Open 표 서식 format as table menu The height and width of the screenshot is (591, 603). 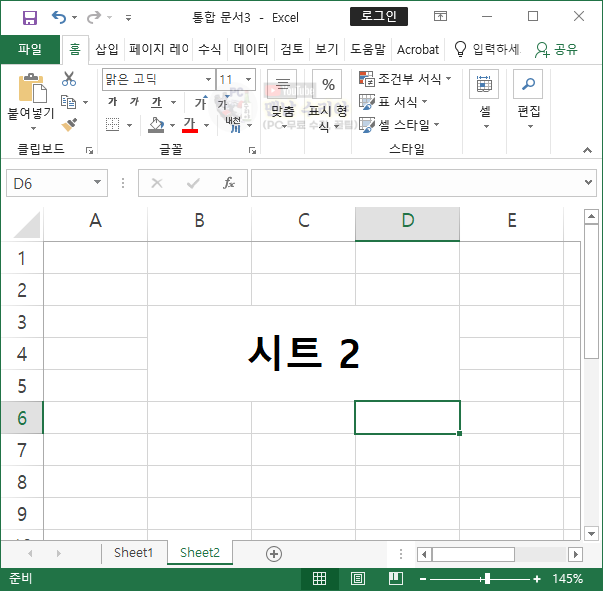(x=393, y=102)
